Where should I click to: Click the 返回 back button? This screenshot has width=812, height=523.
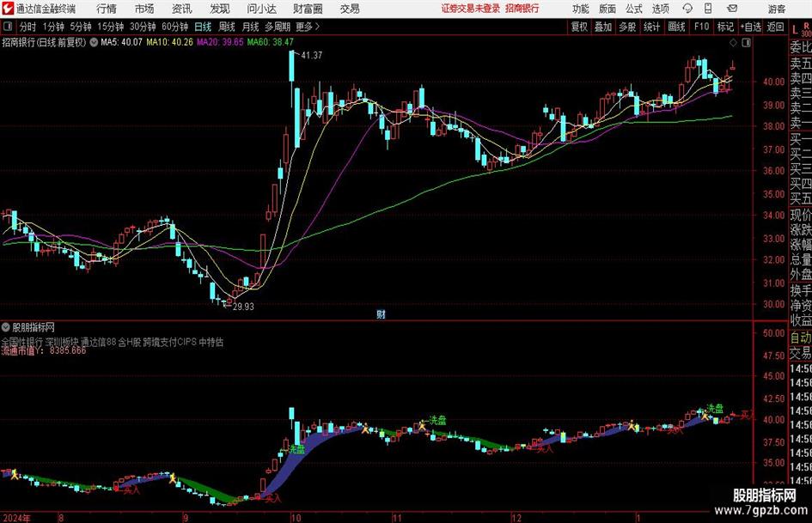(775, 27)
